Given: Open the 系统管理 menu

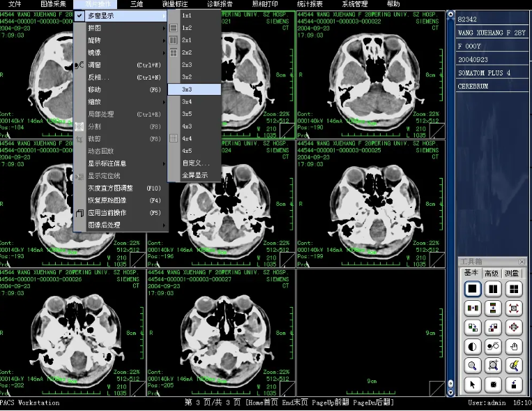Looking at the screenshot, I should click(x=355, y=4).
